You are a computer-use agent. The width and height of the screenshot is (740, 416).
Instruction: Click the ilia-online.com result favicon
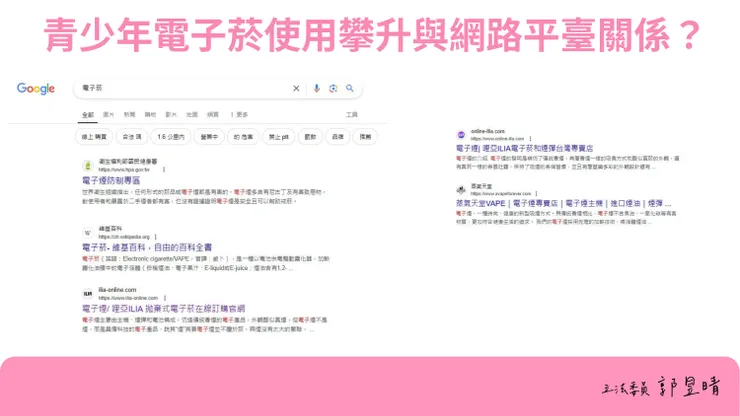coord(88,294)
